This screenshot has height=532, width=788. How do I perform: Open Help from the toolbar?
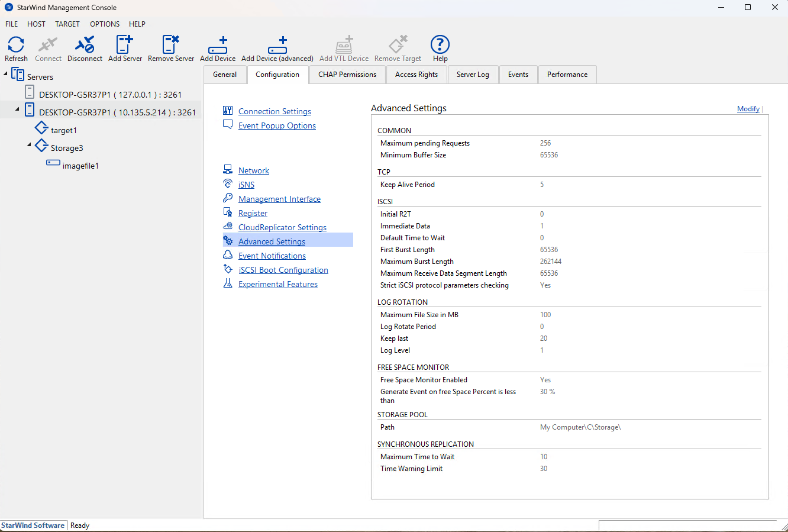tap(440, 44)
